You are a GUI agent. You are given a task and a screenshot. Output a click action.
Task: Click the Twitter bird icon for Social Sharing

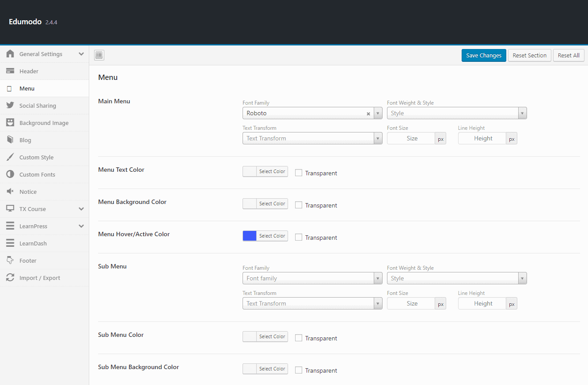click(x=10, y=106)
